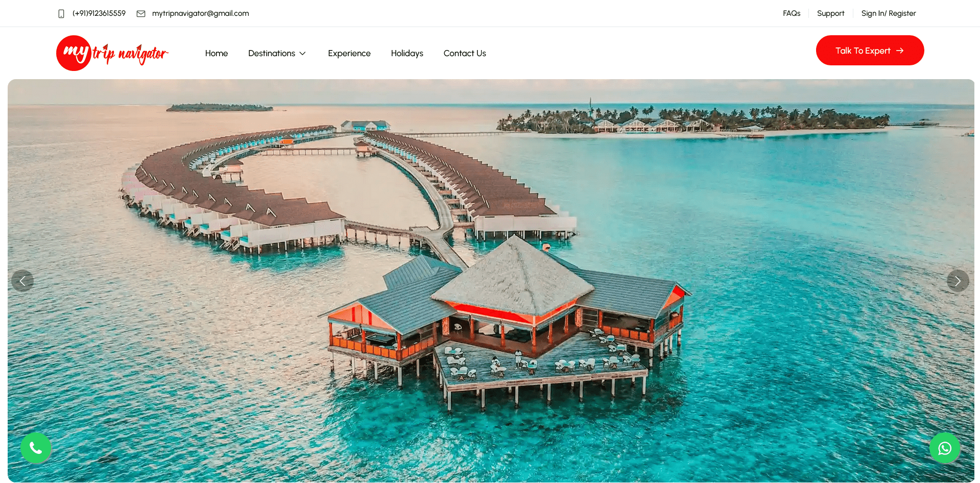Click the My Trip Navigator logo
The height and width of the screenshot is (483, 980).
pos(112,53)
